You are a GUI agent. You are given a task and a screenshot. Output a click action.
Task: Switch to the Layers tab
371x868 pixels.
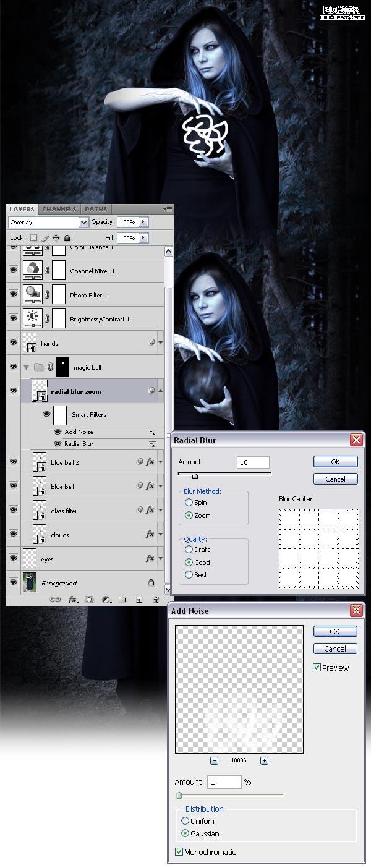22,209
